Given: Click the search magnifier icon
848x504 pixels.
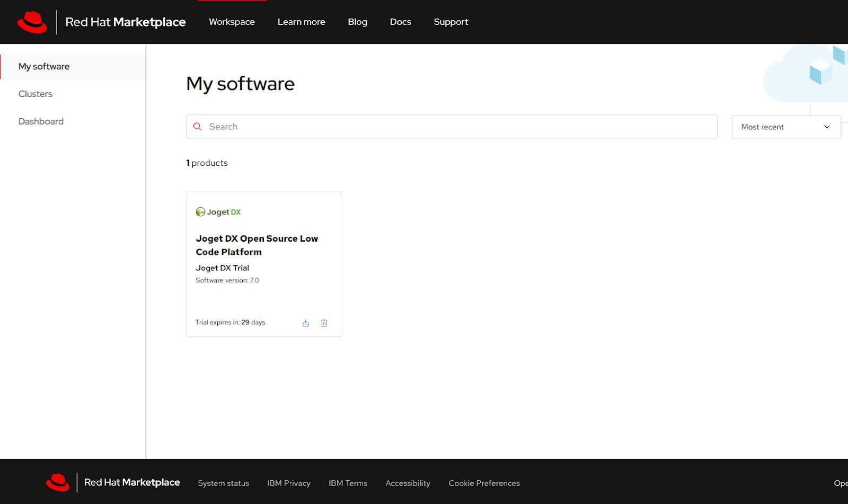Looking at the screenshot, I should coord(198,127).
